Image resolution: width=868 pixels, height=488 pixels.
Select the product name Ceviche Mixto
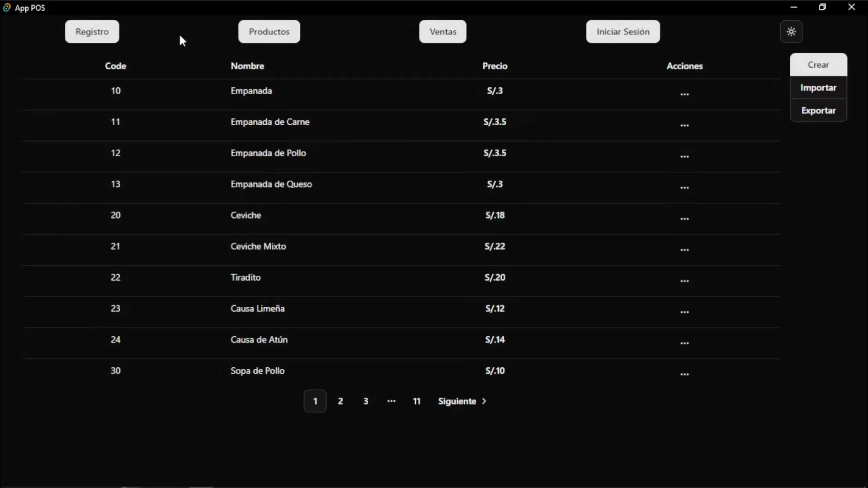[x=258, y=247]
